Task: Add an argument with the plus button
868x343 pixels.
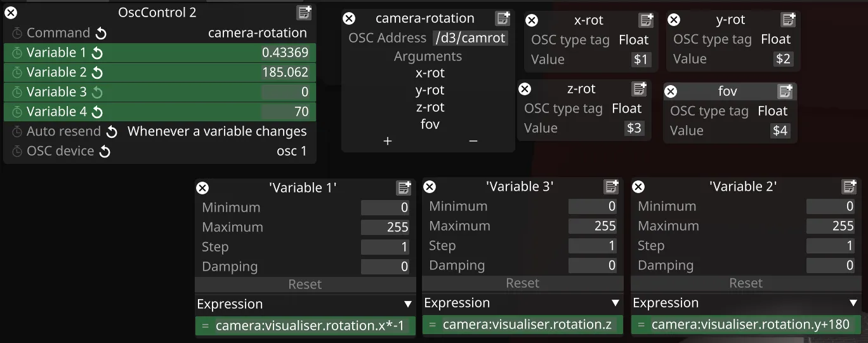Action: (388, 141)
